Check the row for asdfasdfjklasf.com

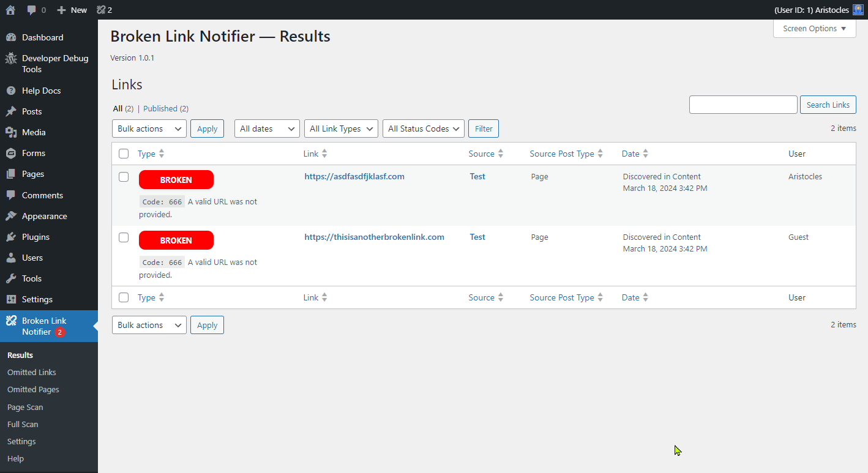[124, 176]
